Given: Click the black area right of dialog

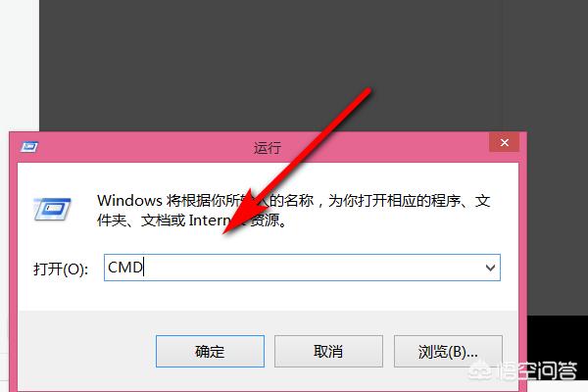Looking at the screenshot, I should point(558,337).
